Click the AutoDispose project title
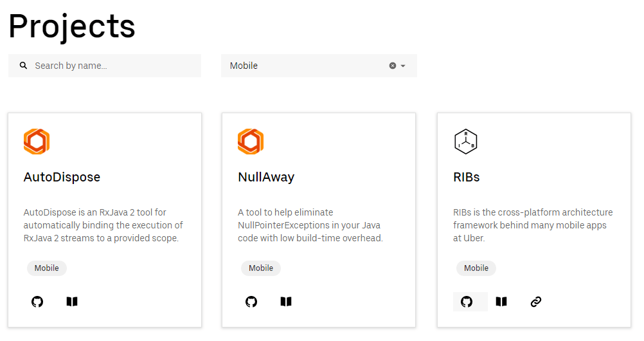Viewport: 644px width, 341px height. [x=62, y=177]
